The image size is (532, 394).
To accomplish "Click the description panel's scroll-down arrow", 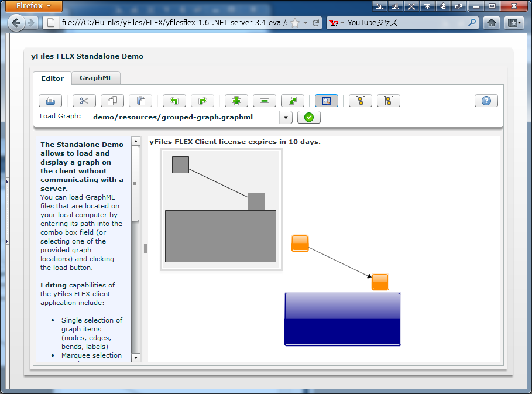I will (136, 357).
